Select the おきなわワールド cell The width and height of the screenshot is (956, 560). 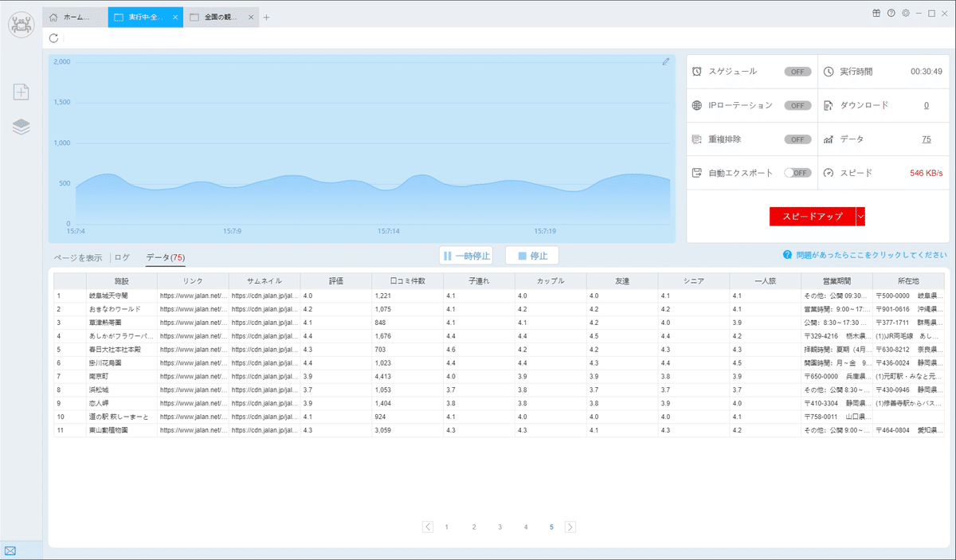(122, 309)
